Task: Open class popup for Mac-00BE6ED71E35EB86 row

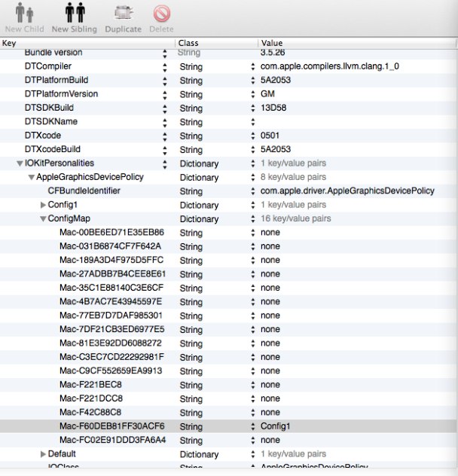Action: tap(252, 233)
